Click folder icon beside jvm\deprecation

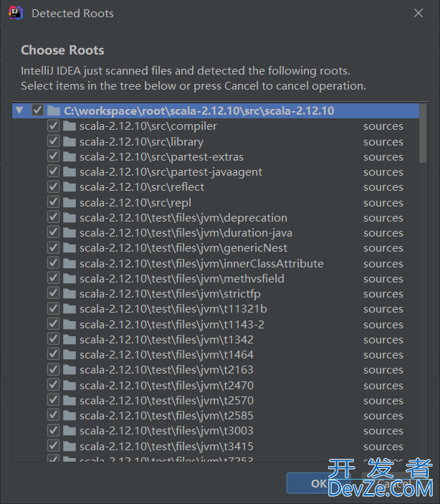(70, 218)
